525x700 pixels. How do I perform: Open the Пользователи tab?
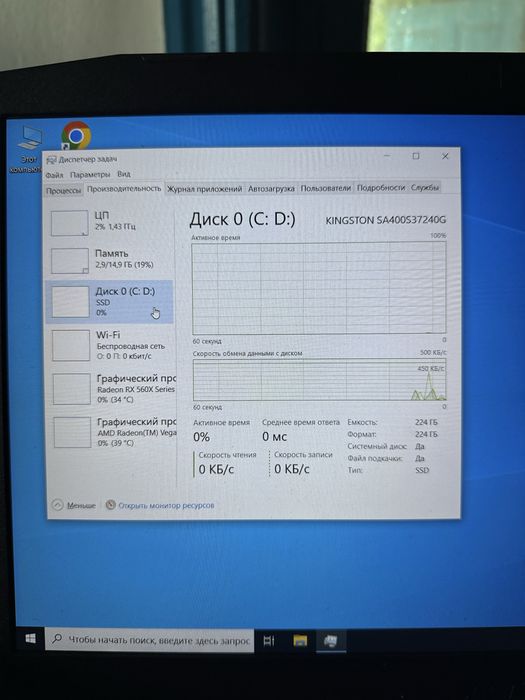(325, 188)
